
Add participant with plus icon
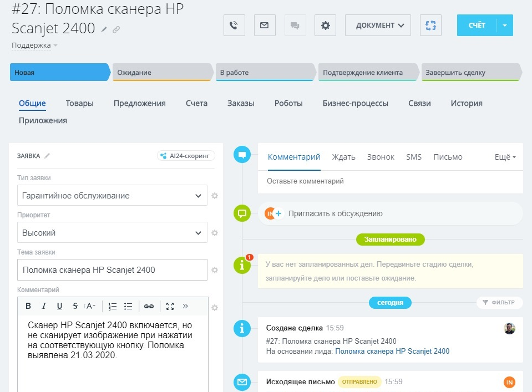278,213
